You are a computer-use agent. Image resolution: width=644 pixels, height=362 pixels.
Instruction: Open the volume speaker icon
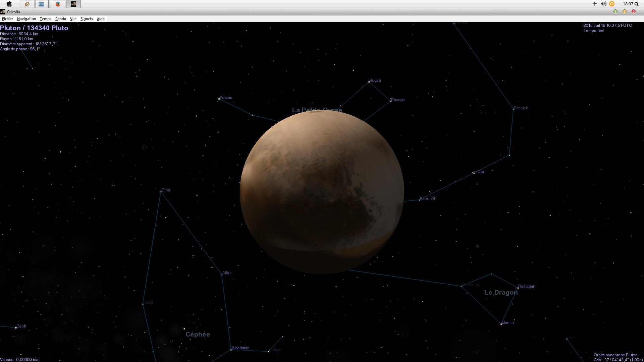[603, 4]
